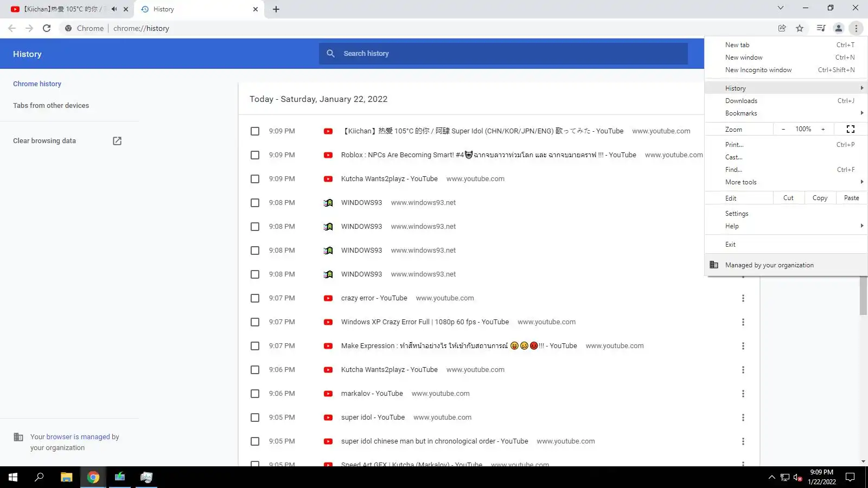Image resolution: width=868 pixels, height=488 pixels.
Task: Tick checkbox for 9:09 PM Kutcha Wants2playz entry
Action: click(x=255, y=179)
